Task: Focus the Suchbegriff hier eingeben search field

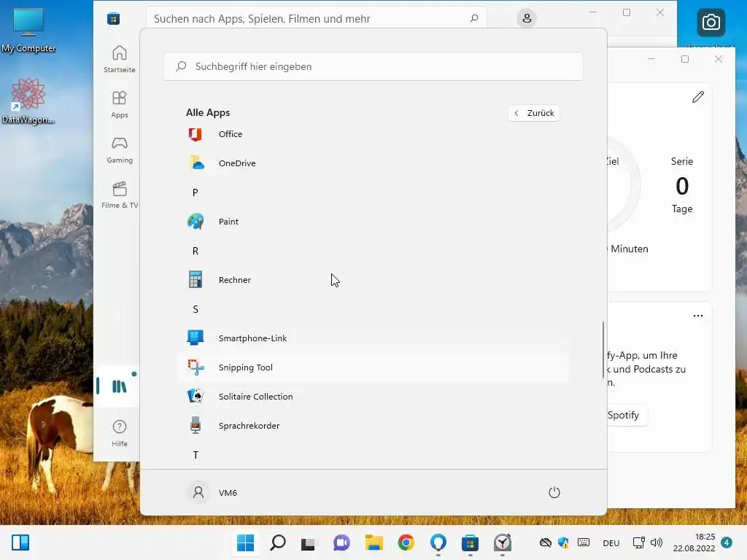Action: point(373,66)
